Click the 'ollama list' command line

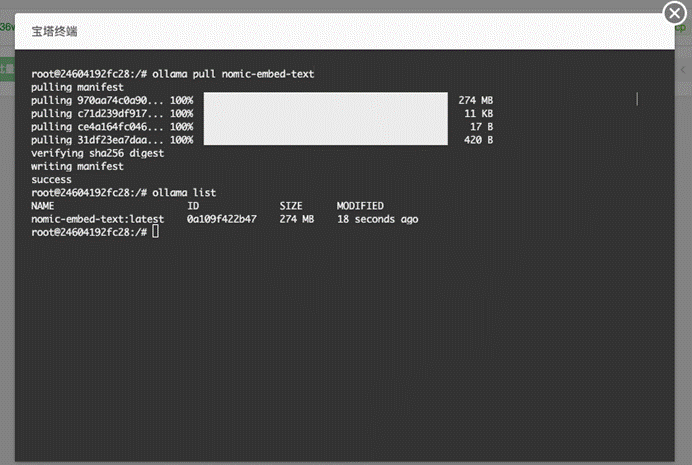(124, 193)
